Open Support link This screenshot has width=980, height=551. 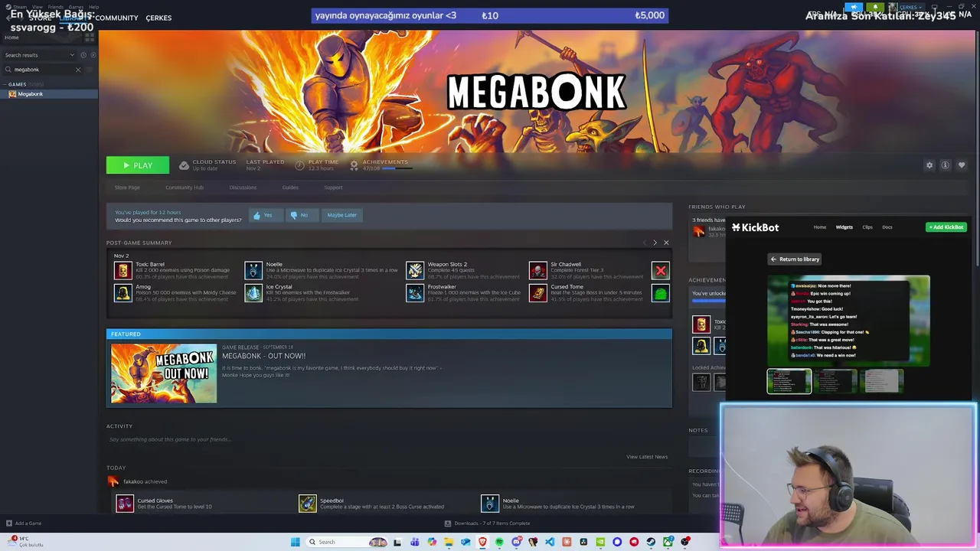click(333, 187)
